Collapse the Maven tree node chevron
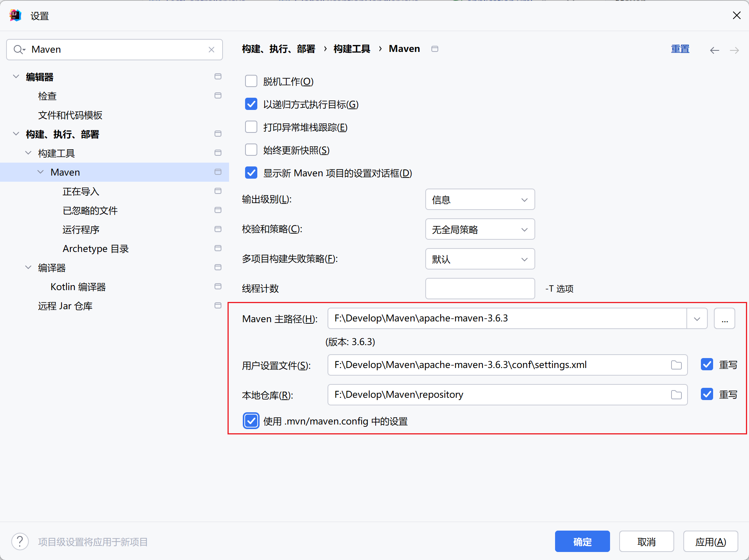Screen dimensions: 749x560 pos(40,172)
